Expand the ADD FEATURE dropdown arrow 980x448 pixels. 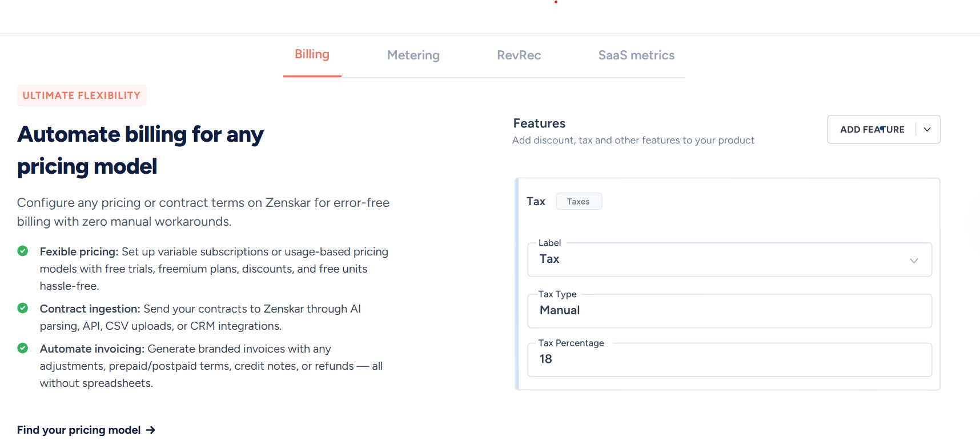[927, 130]
